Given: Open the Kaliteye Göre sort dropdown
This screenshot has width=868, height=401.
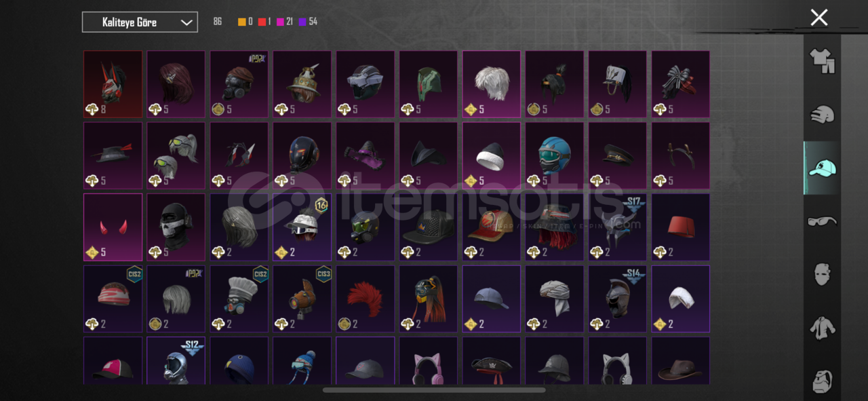Looking at the screenshot, I should pyautogui.click(x=140, y=22).
